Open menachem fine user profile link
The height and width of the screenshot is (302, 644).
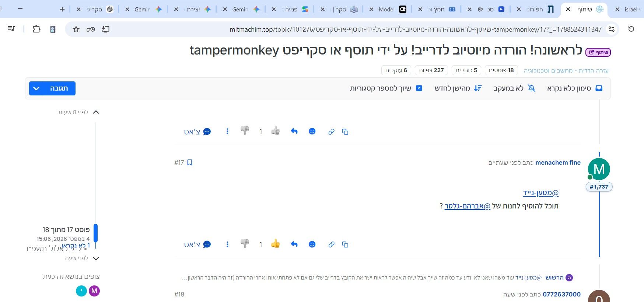(558, 162)
